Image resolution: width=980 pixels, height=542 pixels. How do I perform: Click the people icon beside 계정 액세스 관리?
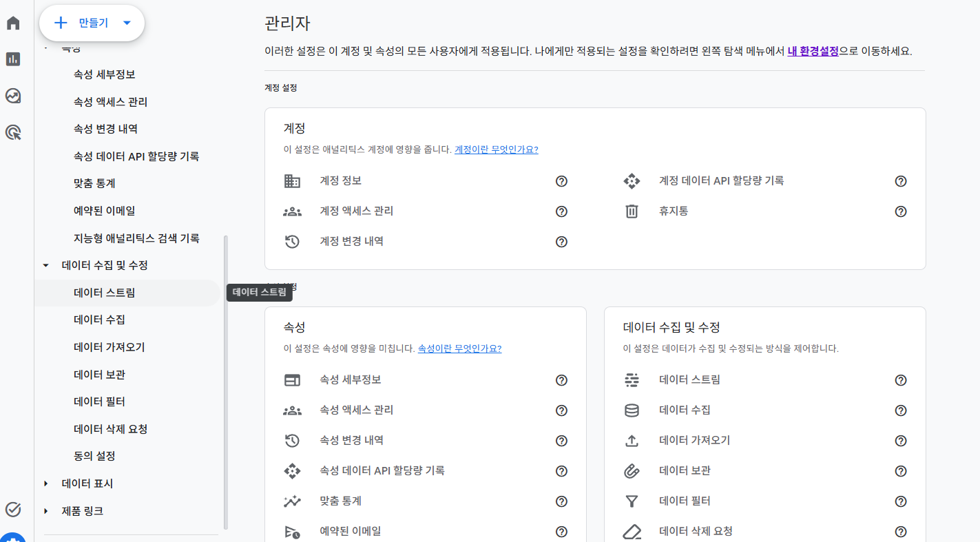tap(292, 211)
